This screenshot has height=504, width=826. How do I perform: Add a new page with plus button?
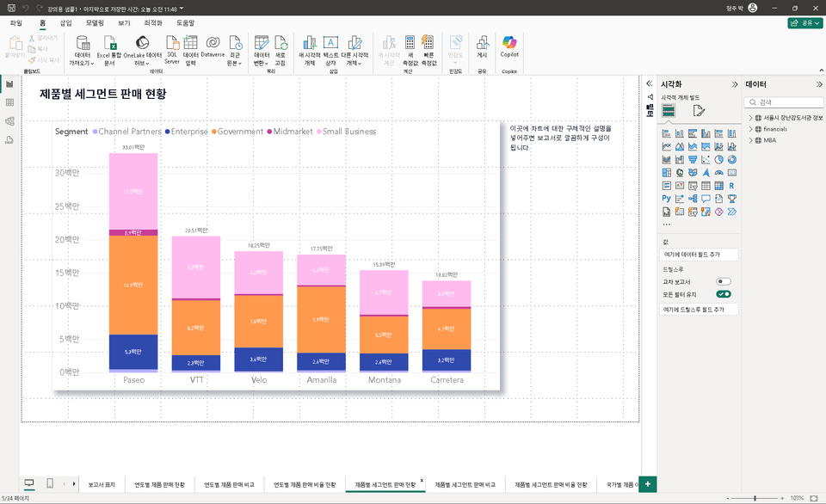647,484
